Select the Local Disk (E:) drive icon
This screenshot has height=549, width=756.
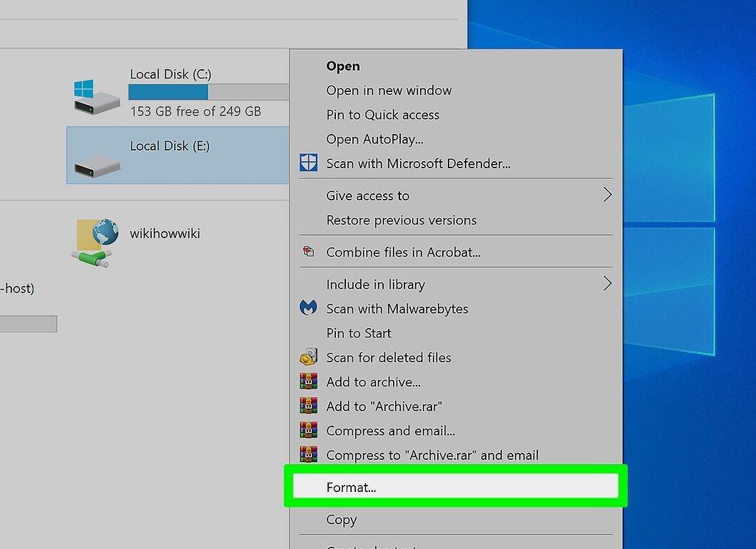pyautogui.click(x=97, y=166)
